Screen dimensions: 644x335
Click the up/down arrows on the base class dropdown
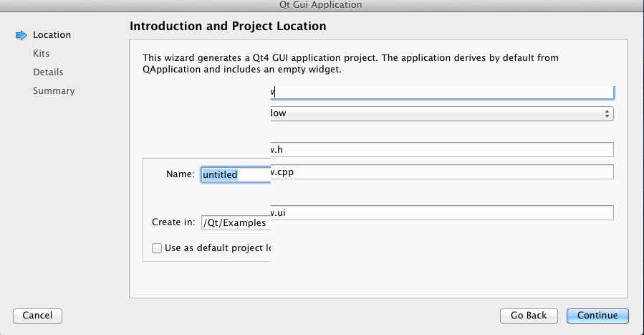pyautogui.click(x=607, y=113)
